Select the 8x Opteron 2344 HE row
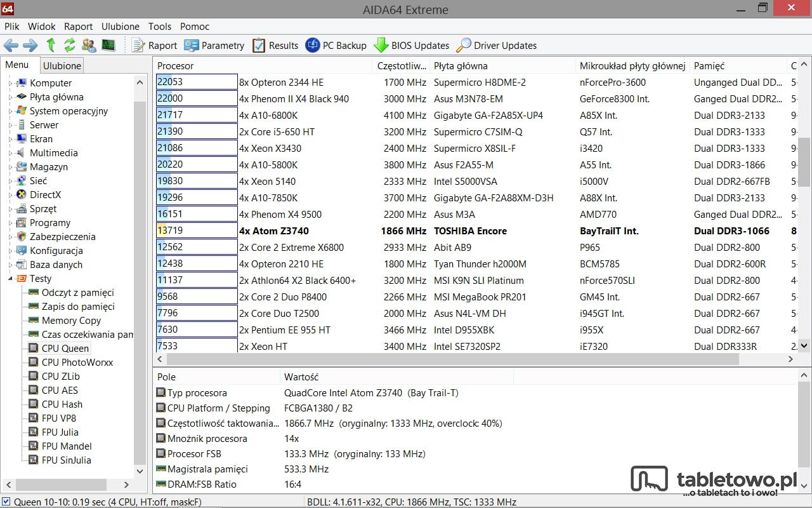812x508 pixels. tap(476, 83)
